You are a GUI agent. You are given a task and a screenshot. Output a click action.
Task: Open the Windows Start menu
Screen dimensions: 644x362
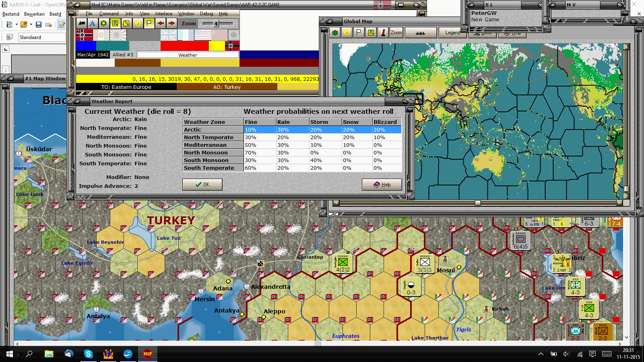pyautogui.click(x=10, y=354)
